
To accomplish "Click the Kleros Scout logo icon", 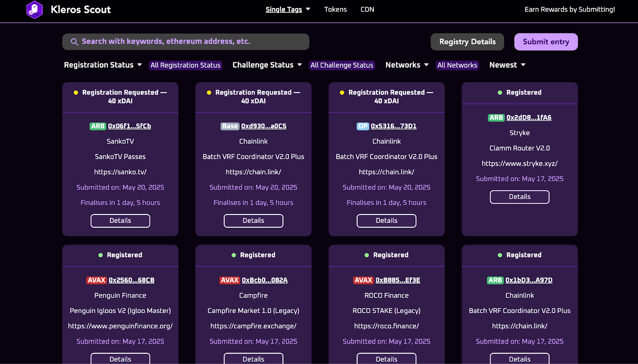I will [x=34, y=10].
